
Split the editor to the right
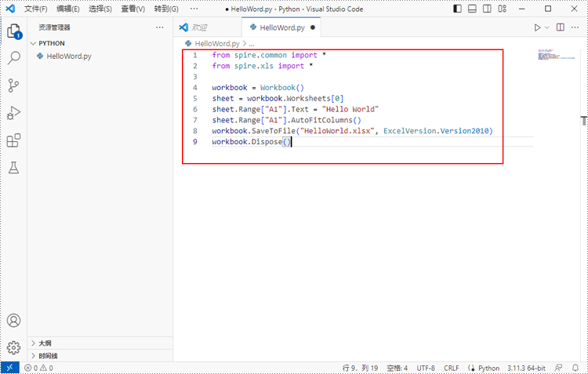[x=560, y=27]
